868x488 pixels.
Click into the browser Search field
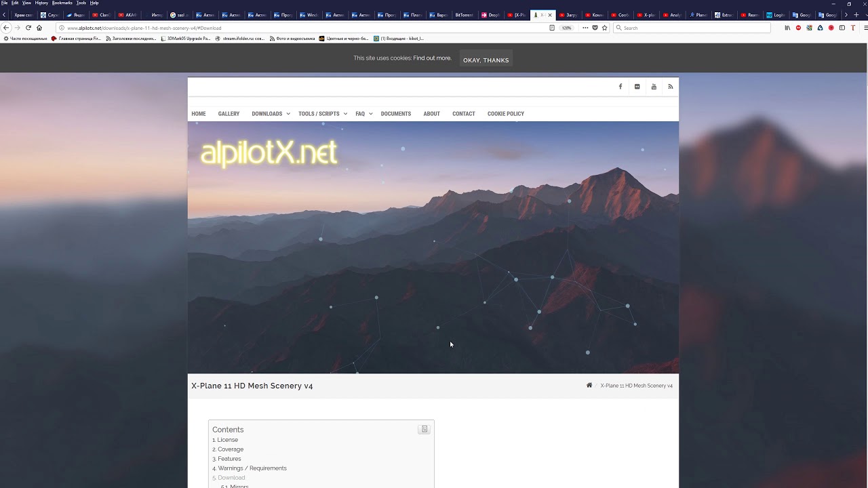(x=692, y=28)
